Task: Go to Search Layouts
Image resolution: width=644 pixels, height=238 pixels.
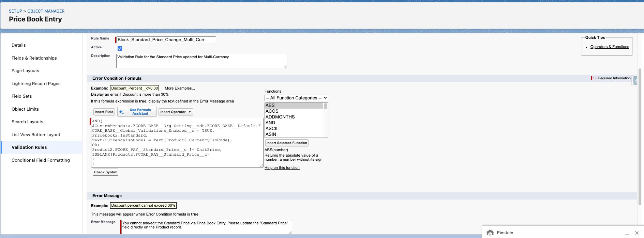Action: tap(27, 122)
